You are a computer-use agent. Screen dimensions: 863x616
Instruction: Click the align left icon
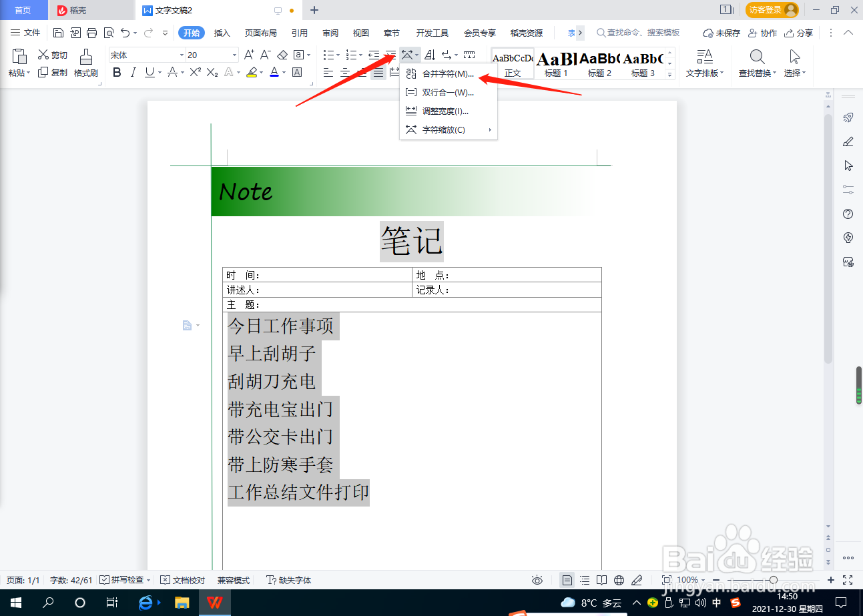[x=328, y=73]
